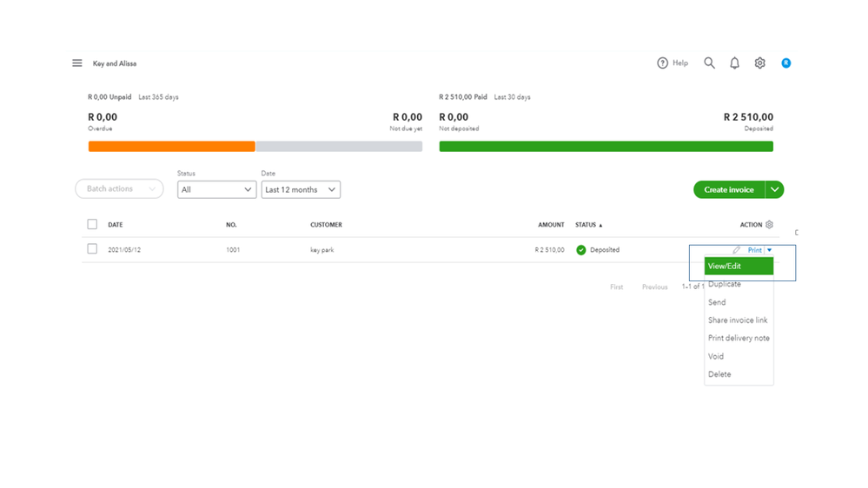Open the hamburger navigation menu
The image size is (868, 488).
[77, 63]
